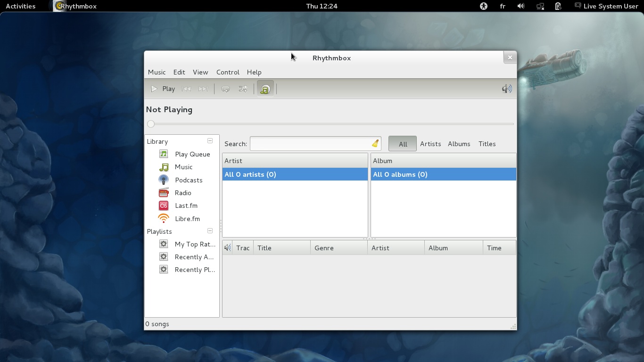Toggle the Browse view icon

pyautogui.click(x=265, y=89)
